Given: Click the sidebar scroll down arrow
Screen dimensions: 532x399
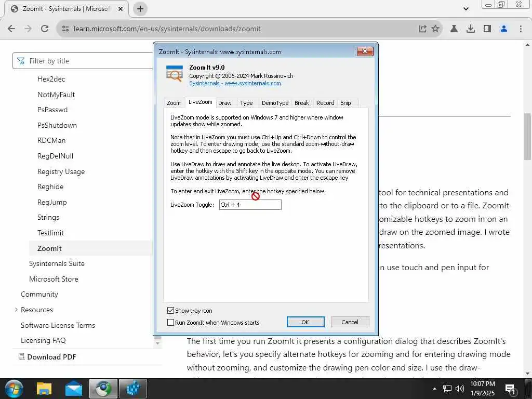Looking at the screenshot, I should coord(157,343).
